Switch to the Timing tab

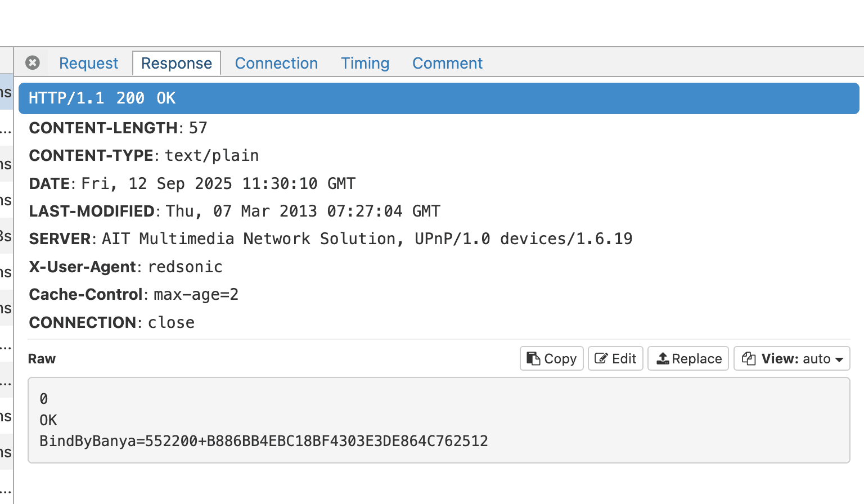pyautogui.click(x=364, y=63)
